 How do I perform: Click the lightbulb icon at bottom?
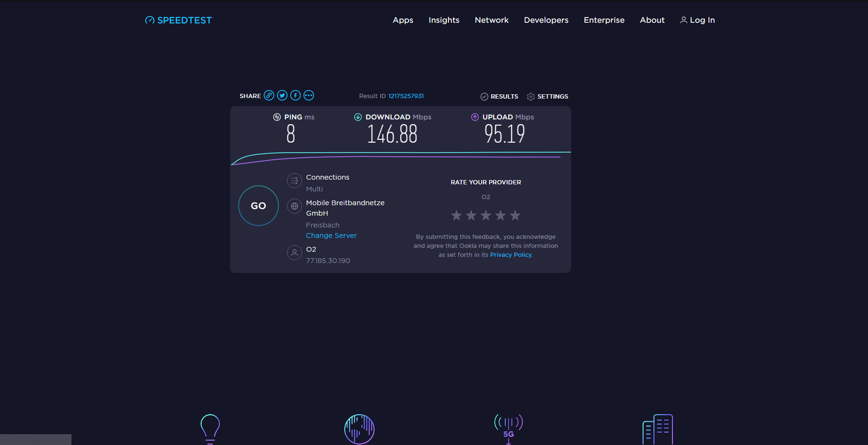(x=210, y=429)
